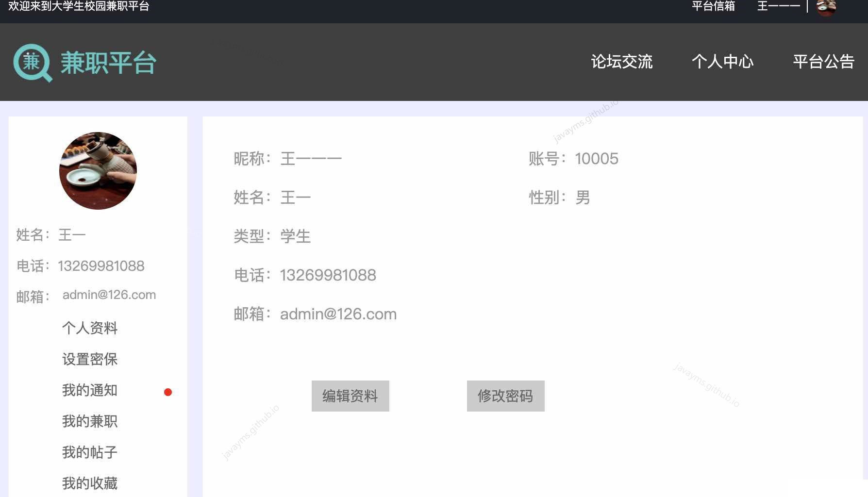The width and height of the screenshot is (868, 497).
Task: Click the 编辑资料 button
Action: point(350,396)
